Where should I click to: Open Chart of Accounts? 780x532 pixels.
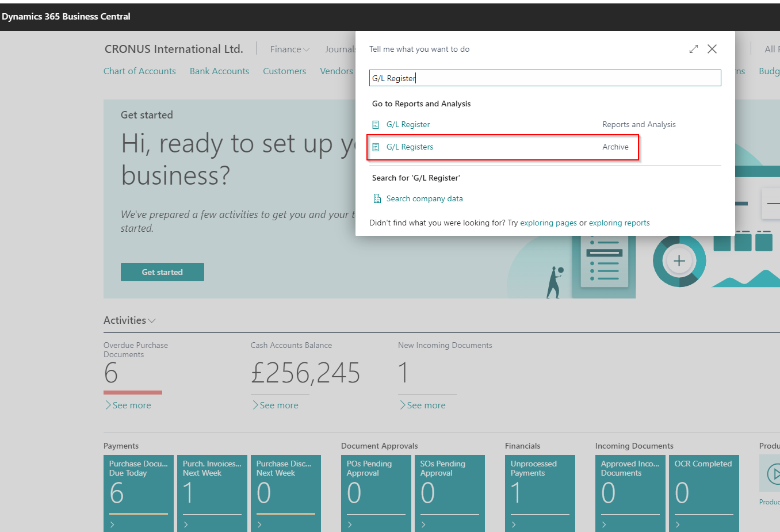tap(140, 71)
